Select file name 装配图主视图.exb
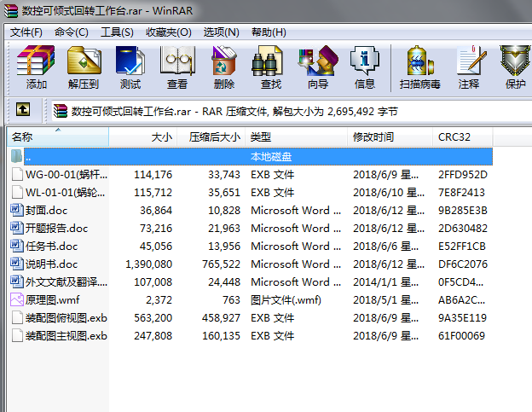This screenshot has height=412, width=532. tap(66, 336)
